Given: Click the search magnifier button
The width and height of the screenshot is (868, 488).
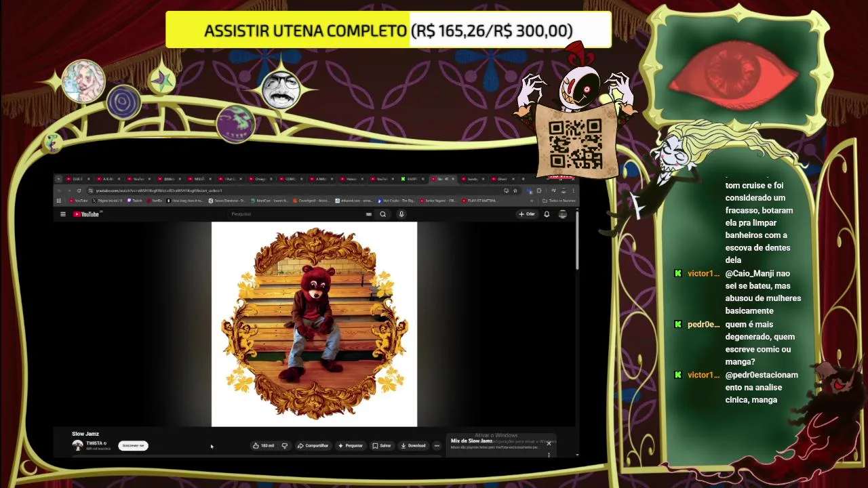Looking at the screenshot, I should point(383,214).
